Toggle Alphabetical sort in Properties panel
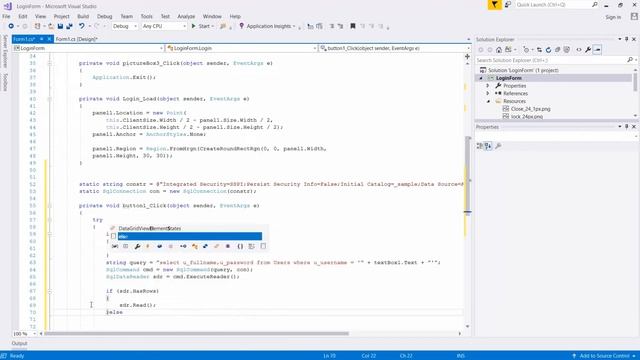The image size is (640, 360). click(488, 146)
